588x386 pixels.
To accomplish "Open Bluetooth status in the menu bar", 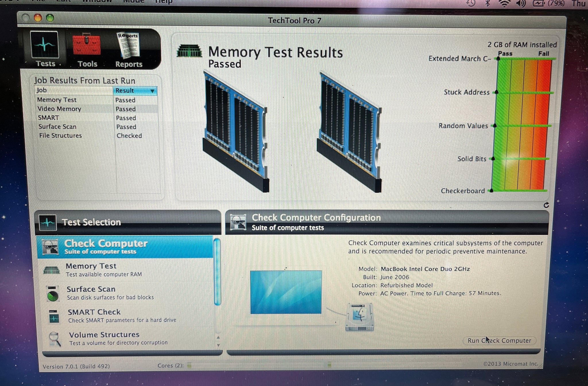I will click(488, 3).
